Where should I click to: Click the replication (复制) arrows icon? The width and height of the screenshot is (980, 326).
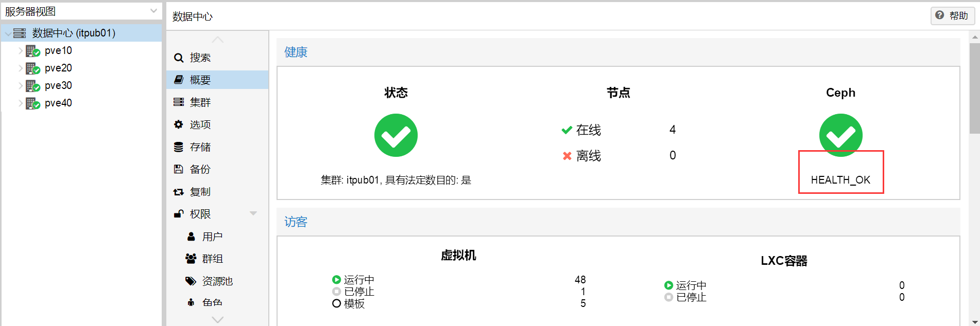click(179, 192)
